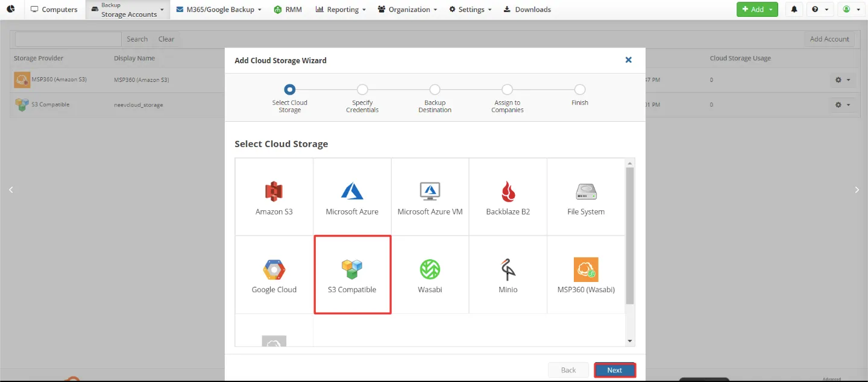Select the neevcloud_storage display name
Screen dimensions: 868x382
pos(138,105)
